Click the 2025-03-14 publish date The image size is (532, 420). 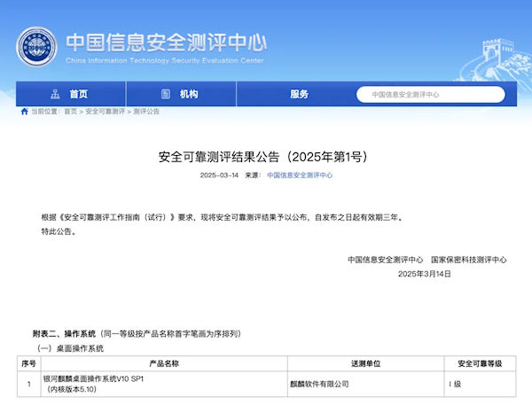[219, 175]
